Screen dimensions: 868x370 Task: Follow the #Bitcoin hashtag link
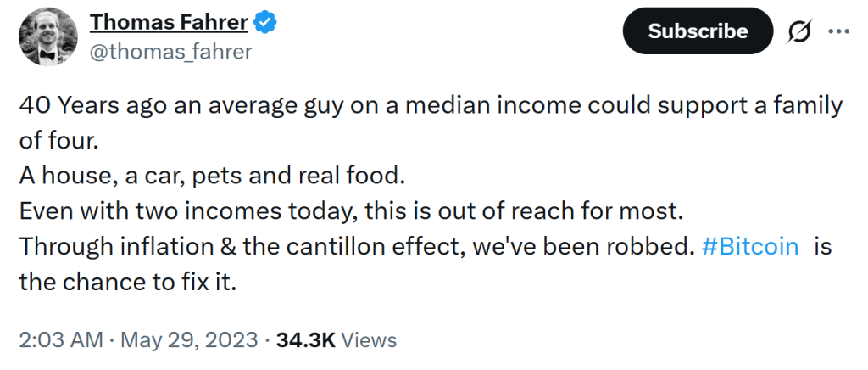[751, 246]
